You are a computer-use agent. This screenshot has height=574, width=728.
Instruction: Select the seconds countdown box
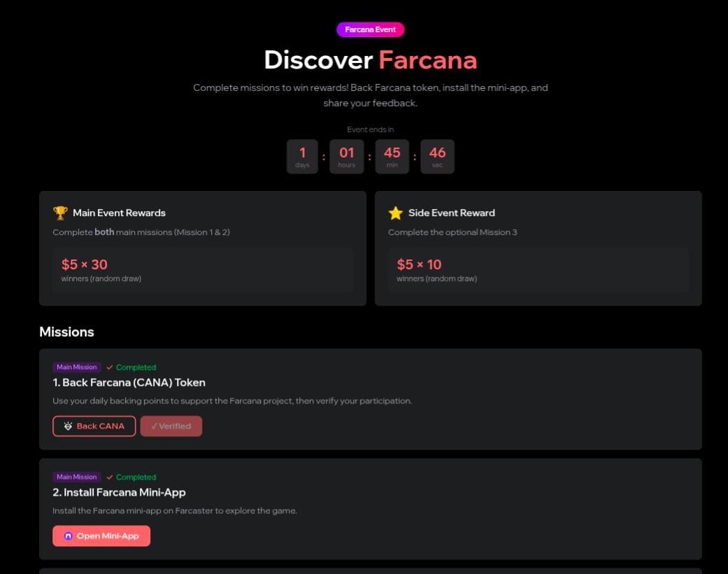pos(437,157)
